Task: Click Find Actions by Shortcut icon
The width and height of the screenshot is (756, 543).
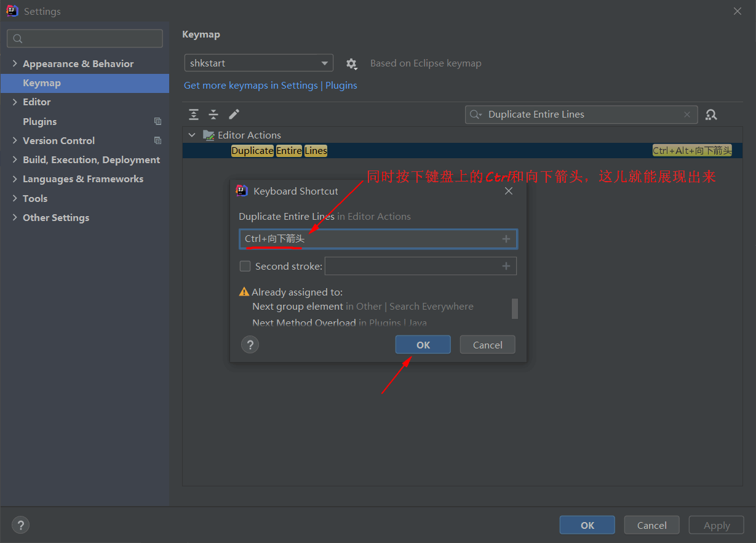Action: (x=712, y=115)
